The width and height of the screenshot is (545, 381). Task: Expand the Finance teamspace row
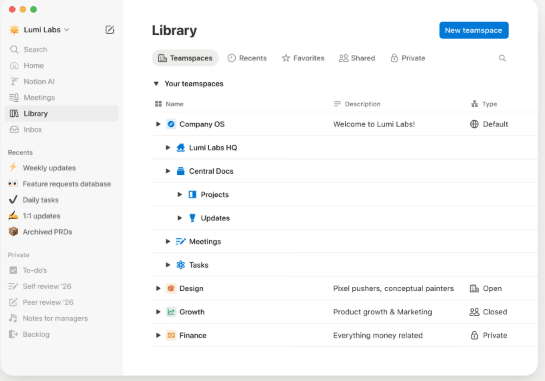[x=158, y=335]
